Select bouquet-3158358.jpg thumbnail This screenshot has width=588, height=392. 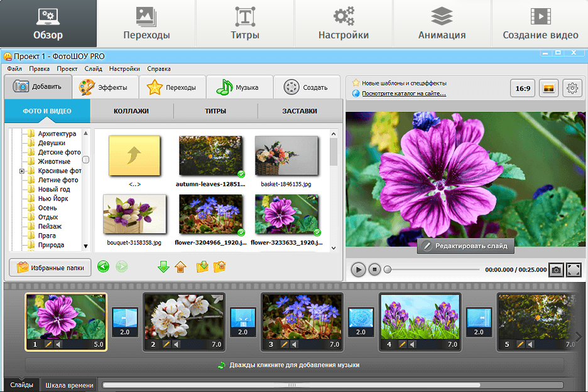pyautogui.click(x=134, y=214)
